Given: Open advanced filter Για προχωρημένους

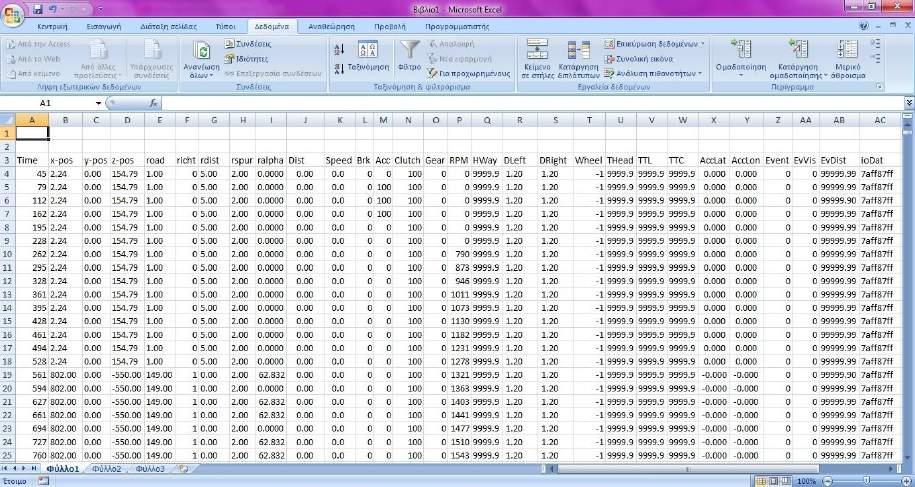Looking at the screenshot, I should click(x=469, y=74).
